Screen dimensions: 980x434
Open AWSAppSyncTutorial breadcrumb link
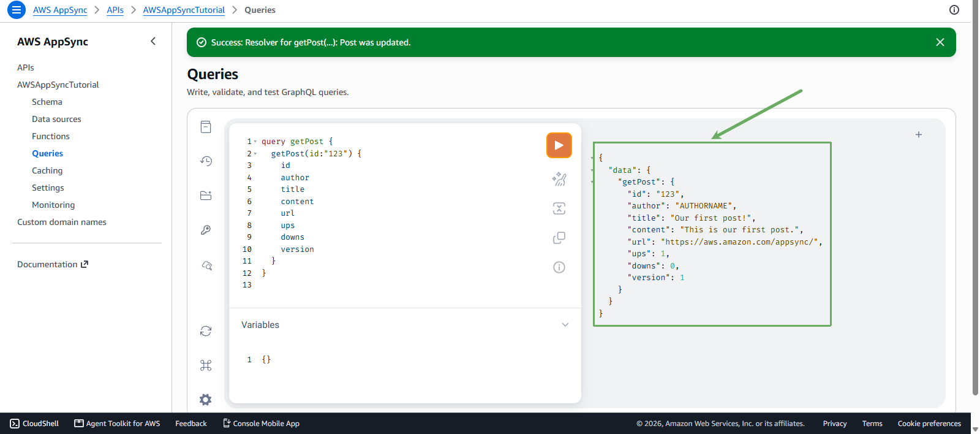point(184,10)
